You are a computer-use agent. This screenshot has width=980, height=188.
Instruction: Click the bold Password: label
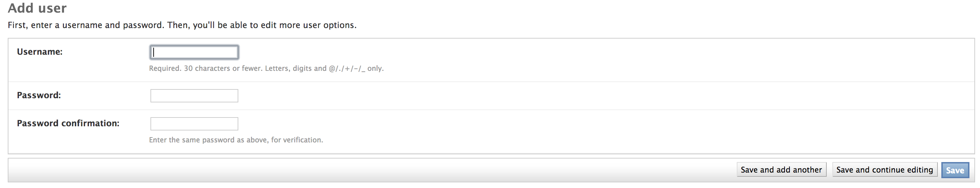(x=39, y=95)
